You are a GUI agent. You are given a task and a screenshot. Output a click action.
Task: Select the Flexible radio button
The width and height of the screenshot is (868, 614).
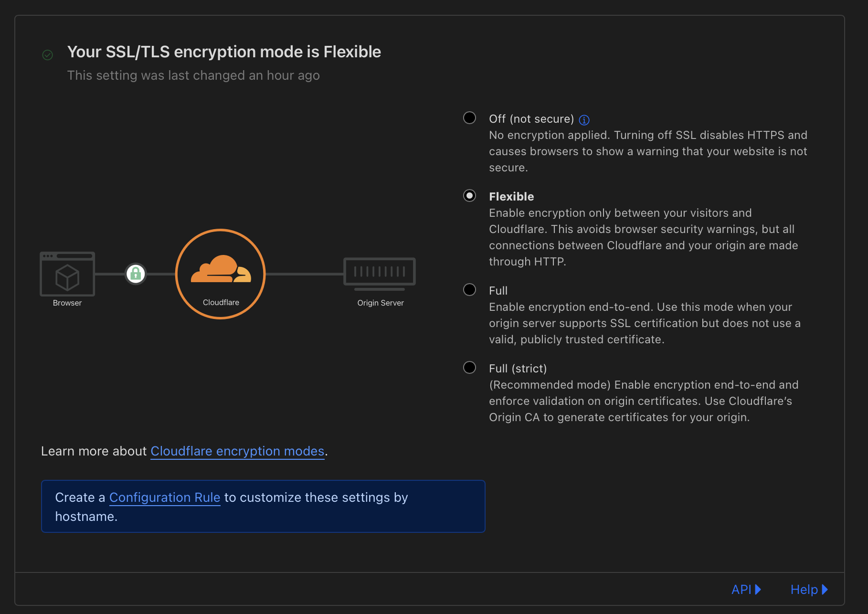click(x=470, y=196)
